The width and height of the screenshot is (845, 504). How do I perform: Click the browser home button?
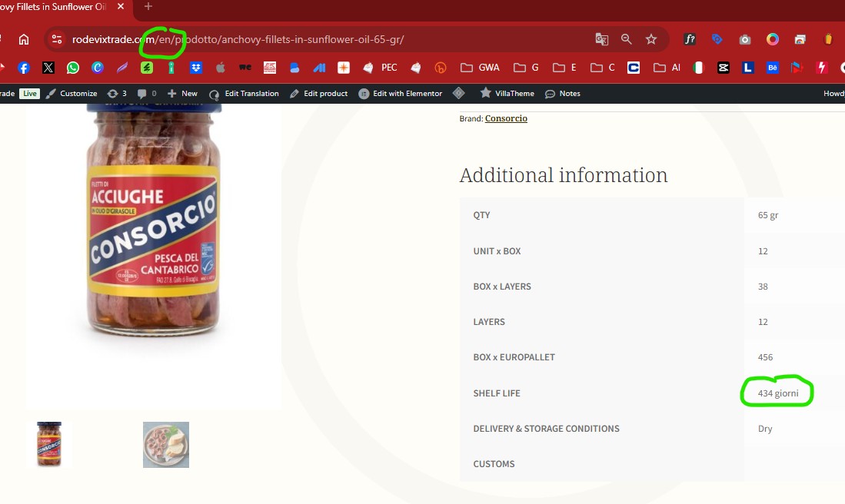coord(24,39)
